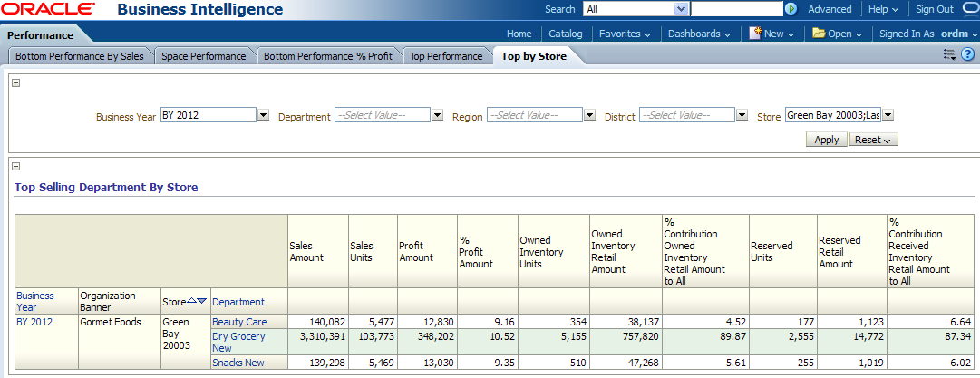Click the Reset button
This screenshot has width=980, height=378.
pos(873,140)
